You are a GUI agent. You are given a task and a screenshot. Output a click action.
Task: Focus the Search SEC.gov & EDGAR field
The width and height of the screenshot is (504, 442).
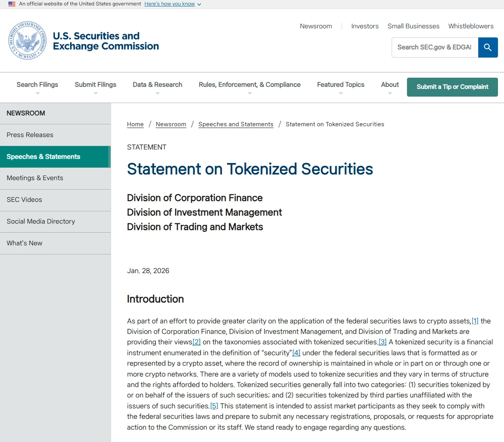click(x=434, y=48)
